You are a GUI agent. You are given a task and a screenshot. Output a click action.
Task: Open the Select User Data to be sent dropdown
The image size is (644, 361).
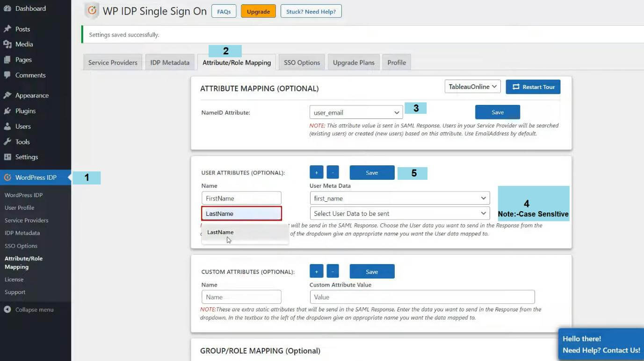pos(400,214)
